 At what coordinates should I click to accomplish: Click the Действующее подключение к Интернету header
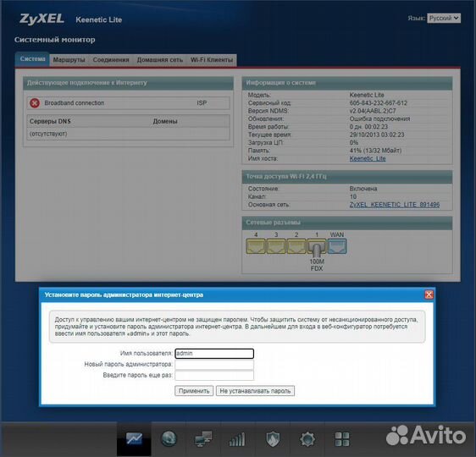(x=128, y=83)
